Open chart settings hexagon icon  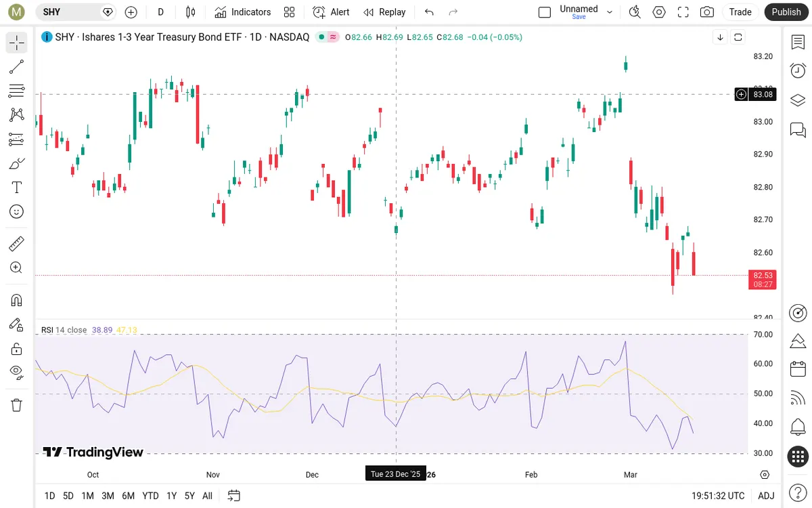click(x=659, y=12)
